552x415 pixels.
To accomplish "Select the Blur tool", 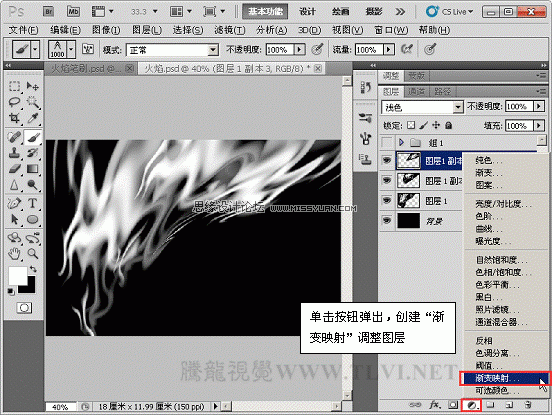I will (14, 184).
